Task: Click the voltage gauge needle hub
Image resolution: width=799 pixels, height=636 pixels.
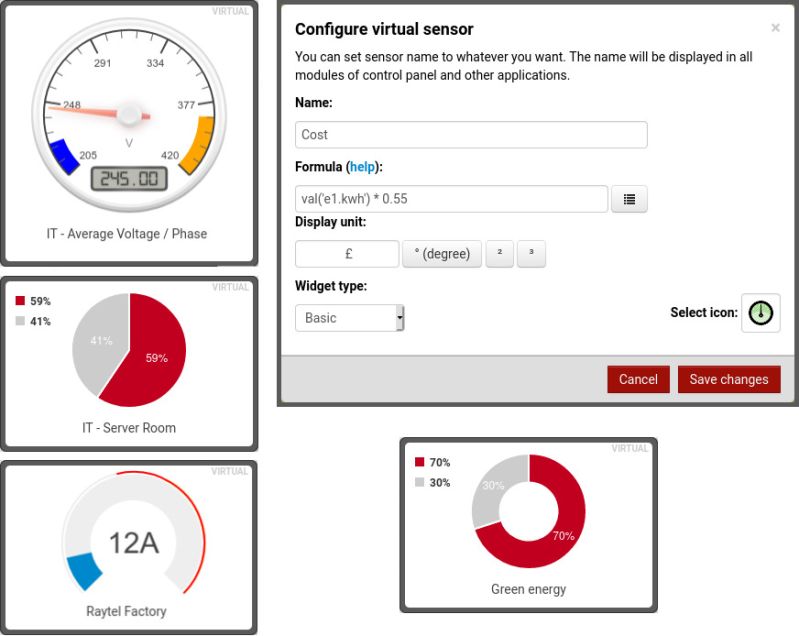Action: (x=129, y=114)
